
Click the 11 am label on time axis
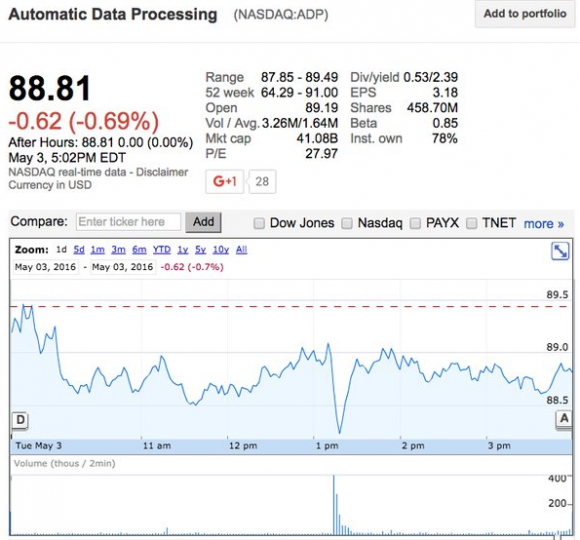[157, 446]
